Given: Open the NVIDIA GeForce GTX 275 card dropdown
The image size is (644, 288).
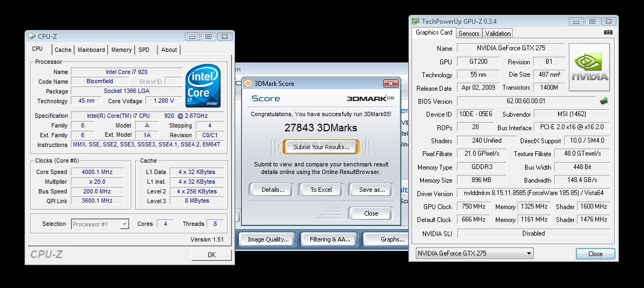Looking at the screenshot, I should pos(474,253).
